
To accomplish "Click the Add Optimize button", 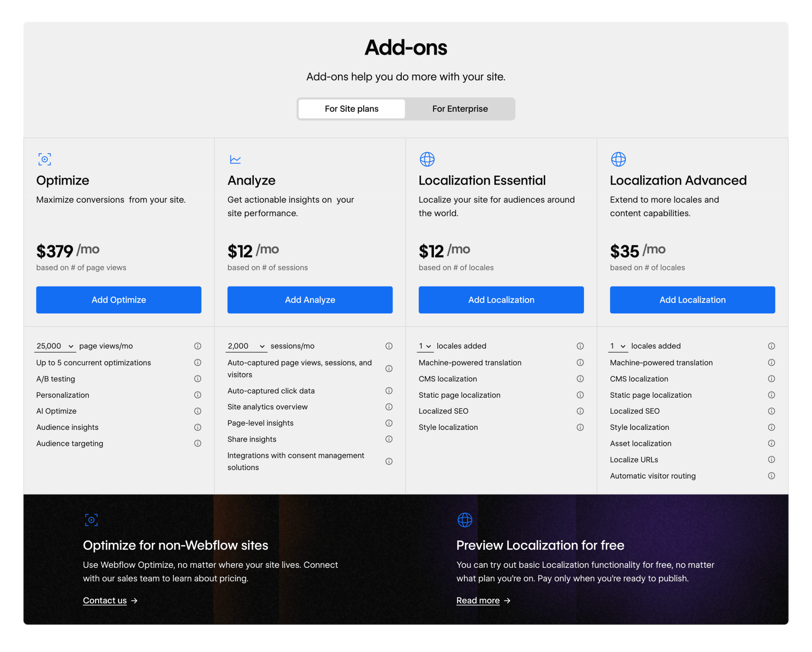I will click(x=118, y=300).
